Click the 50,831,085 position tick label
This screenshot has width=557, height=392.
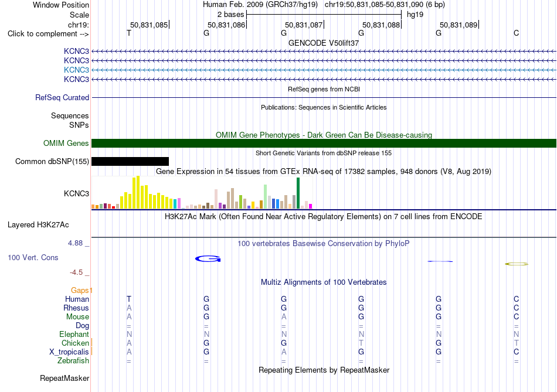tap(149, 25)
